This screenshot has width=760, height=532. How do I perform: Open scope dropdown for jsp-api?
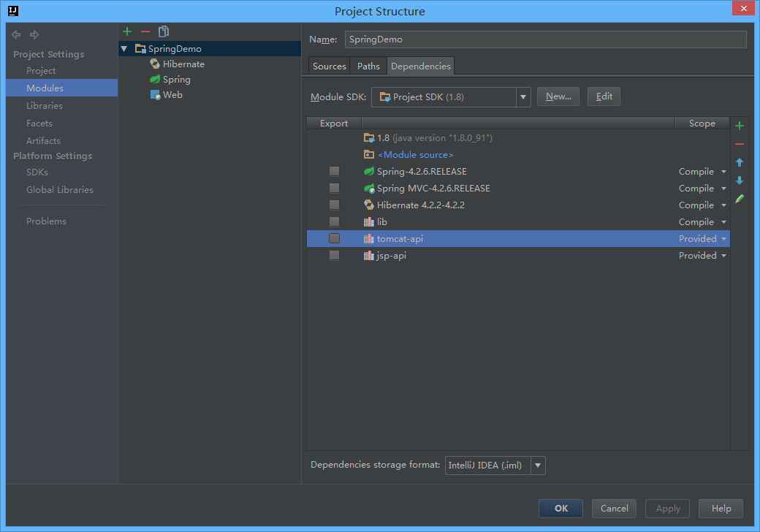[x=723, y=255]
